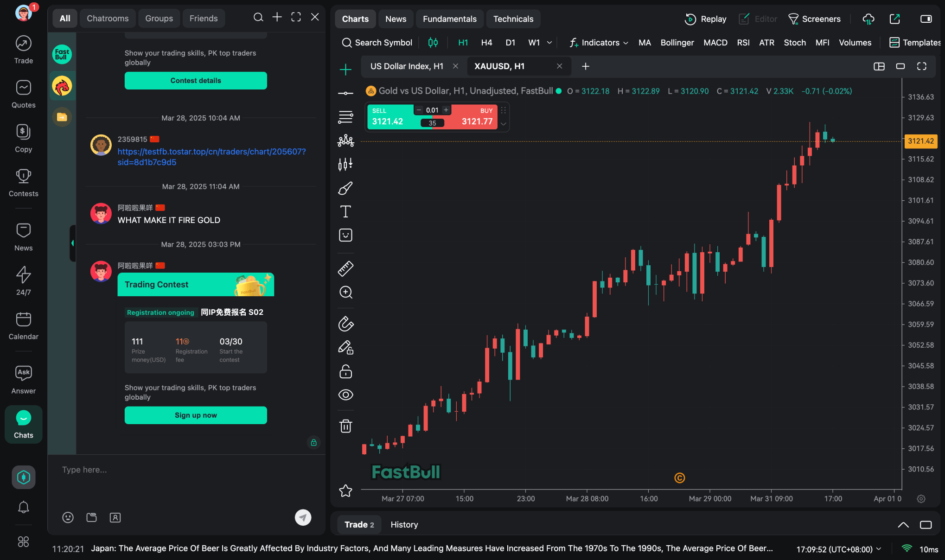The height and width of the screenshot is (560, 945).
Task: Click the trash delete drawings icon
Action: [345, 426]
